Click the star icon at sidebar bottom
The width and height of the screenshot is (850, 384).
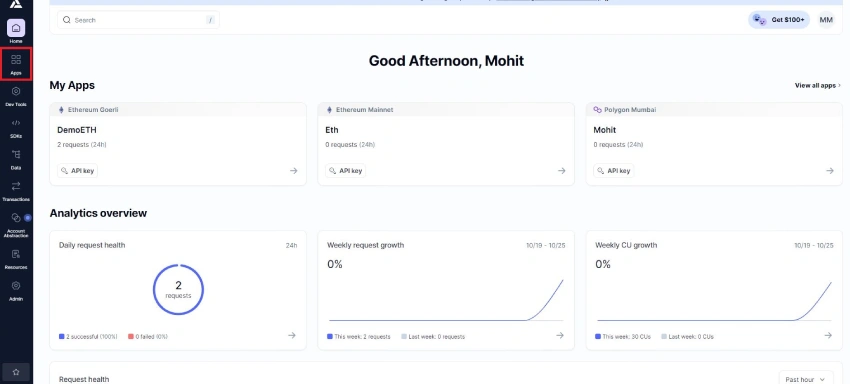(x=16, y=372)
